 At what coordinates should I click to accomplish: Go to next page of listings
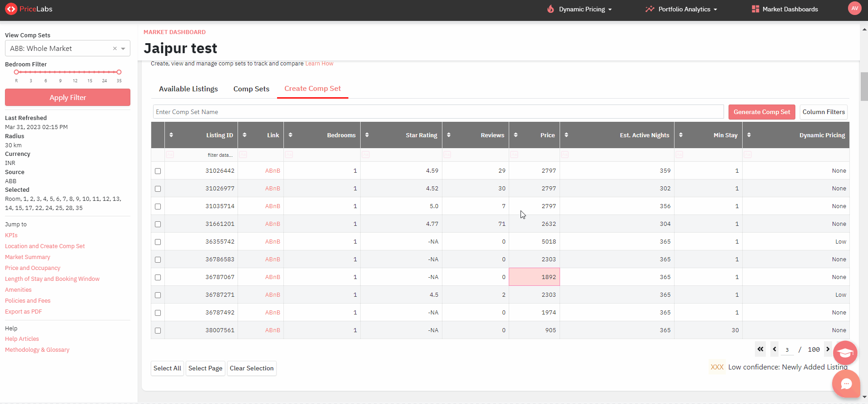pyautogui.click(x=828, y=349)
